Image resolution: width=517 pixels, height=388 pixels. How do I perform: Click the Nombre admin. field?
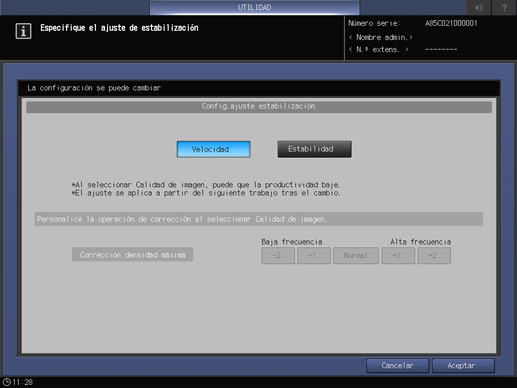(381, 37)
